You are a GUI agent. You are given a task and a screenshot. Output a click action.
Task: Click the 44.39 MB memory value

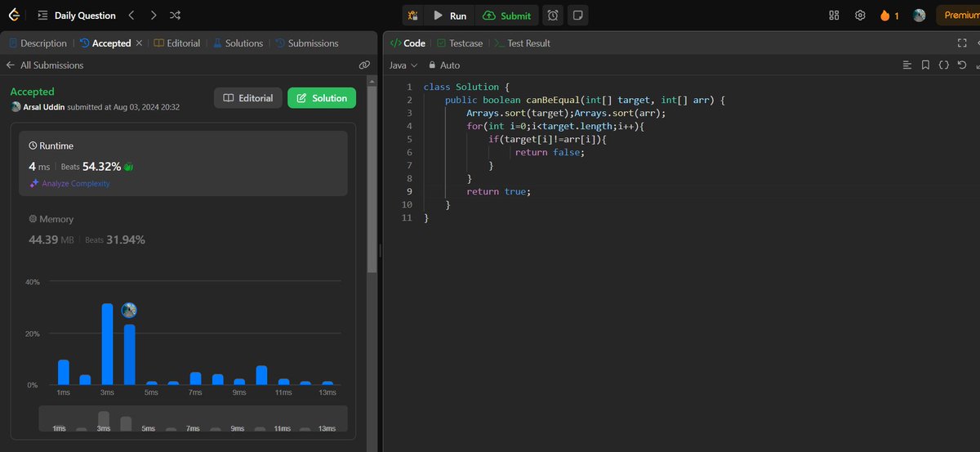click(51, 239)
